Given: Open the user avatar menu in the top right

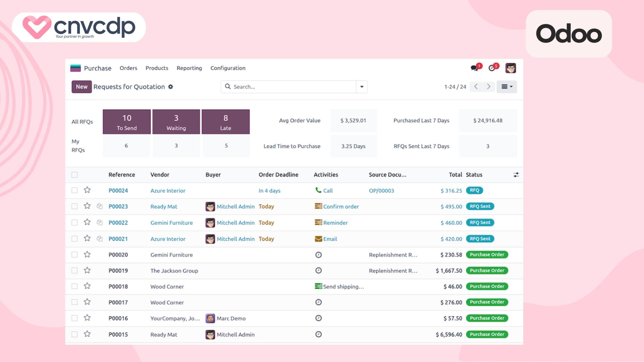Looking at the screenshot, I should pos(510,68).
